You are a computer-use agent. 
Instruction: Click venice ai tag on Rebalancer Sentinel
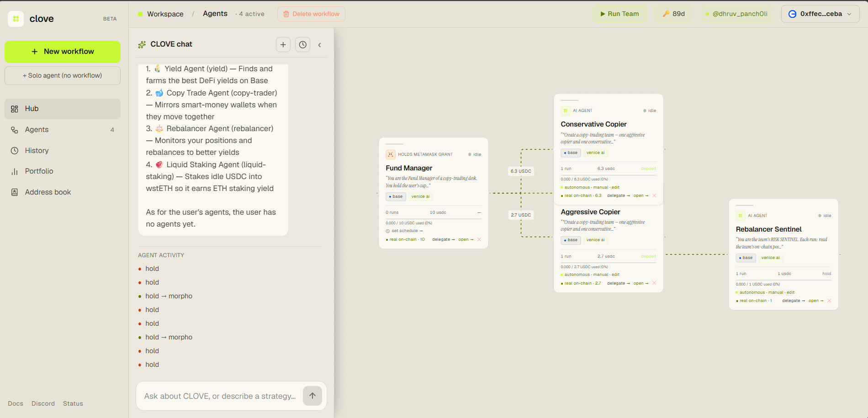pyautogui.click(x=771, y=258)
